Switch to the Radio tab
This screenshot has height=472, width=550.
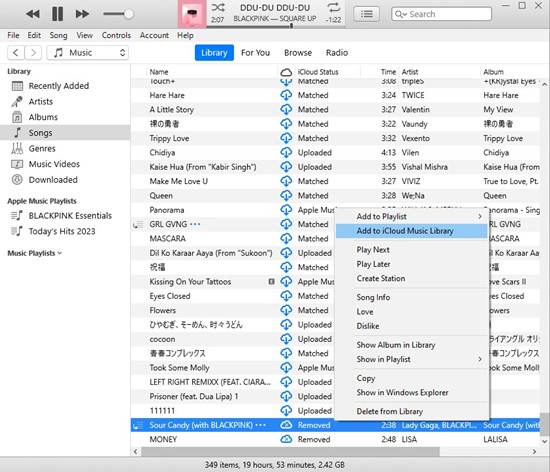pos(337,53)
